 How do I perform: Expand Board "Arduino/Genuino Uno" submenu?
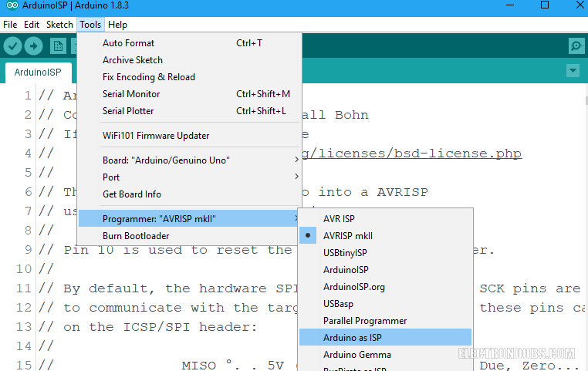click(189, 160)
